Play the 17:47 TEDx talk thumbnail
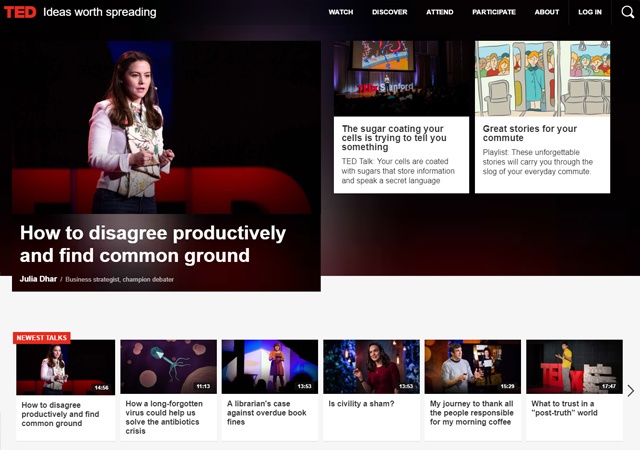This screenshot has height=450, width=640. click(x=574, y=367)
